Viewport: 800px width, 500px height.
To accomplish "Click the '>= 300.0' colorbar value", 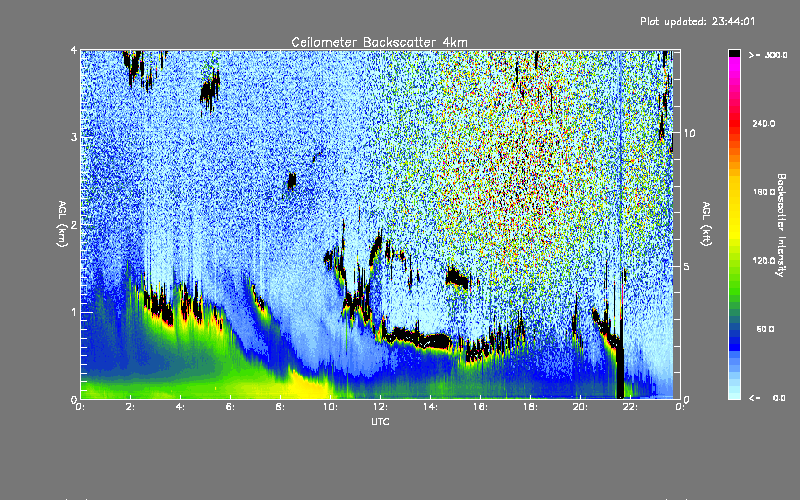I will 768,55.
